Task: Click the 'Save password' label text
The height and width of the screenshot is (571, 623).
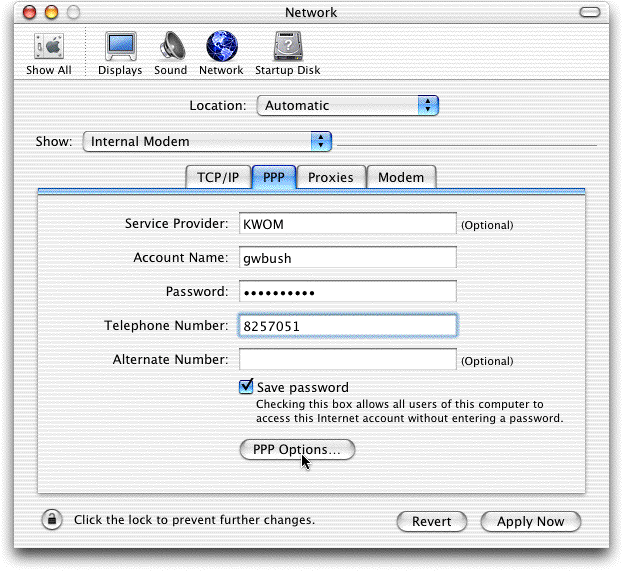Action: coord(303,387)
